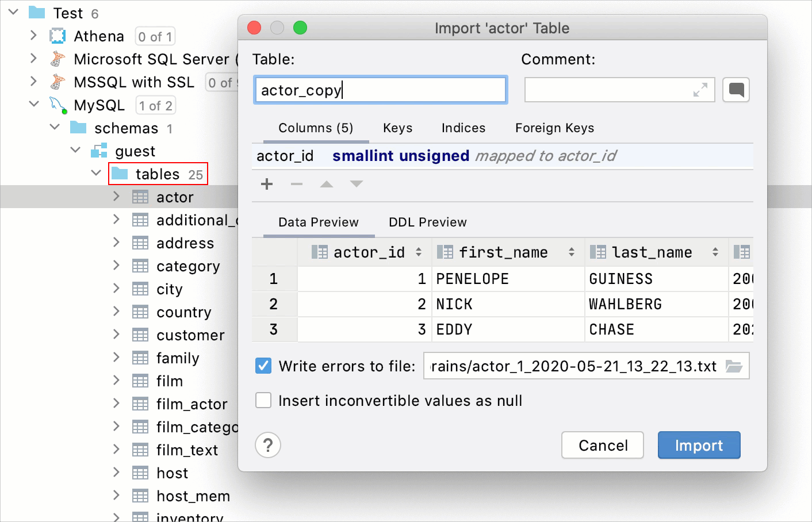Move the column up with arrow icon

click(327, 184)
